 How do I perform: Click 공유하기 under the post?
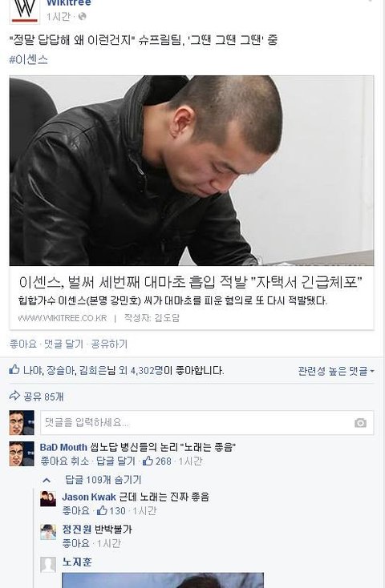pyautogui.click(x=109, y=344)
